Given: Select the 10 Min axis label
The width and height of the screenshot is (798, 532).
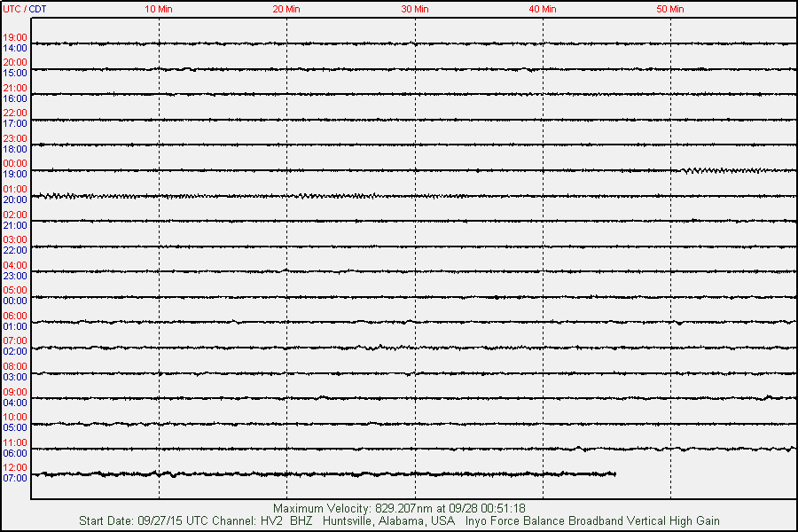Looking at the screenshot, I should click(x=159, y=9).
